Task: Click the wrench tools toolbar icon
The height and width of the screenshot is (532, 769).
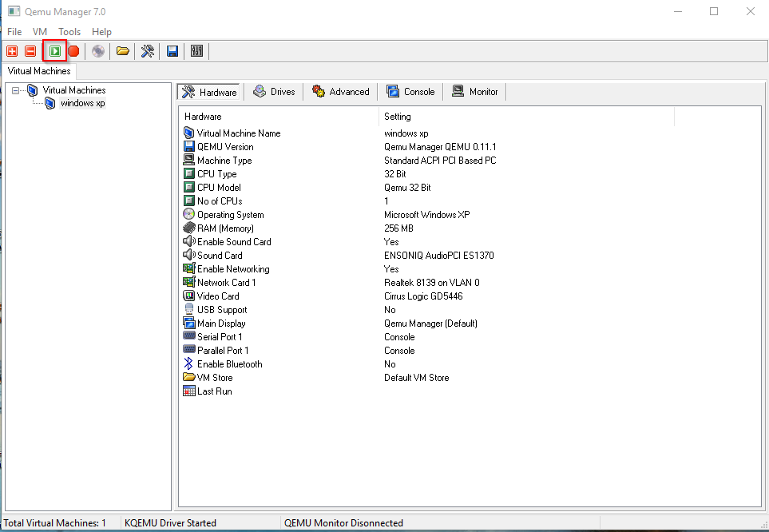Action: point(148,51)
